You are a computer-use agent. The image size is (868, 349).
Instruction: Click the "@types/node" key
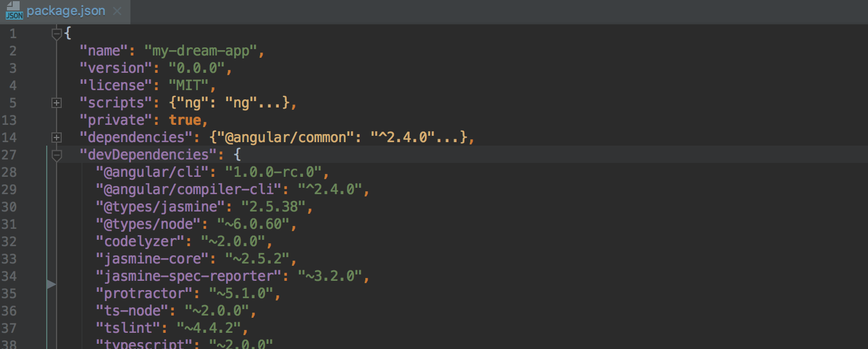(148, 224)
